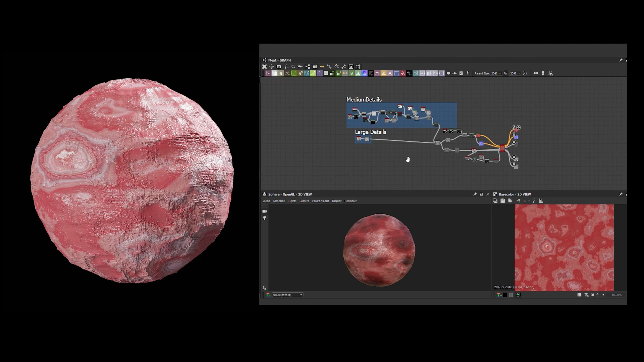Open Parent Size height dropdown
The height and width of the screenshot is (362, 644).
pyautogui.click(x=515, y=73)
